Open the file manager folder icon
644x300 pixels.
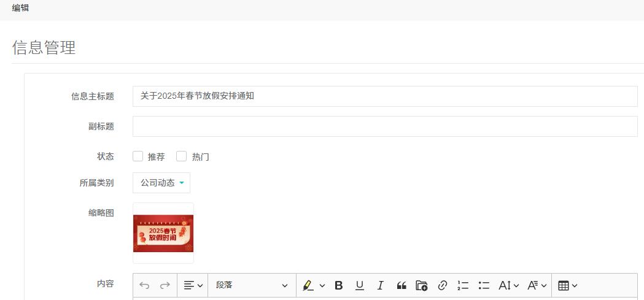pyautogui.click(x=421, y=285)
